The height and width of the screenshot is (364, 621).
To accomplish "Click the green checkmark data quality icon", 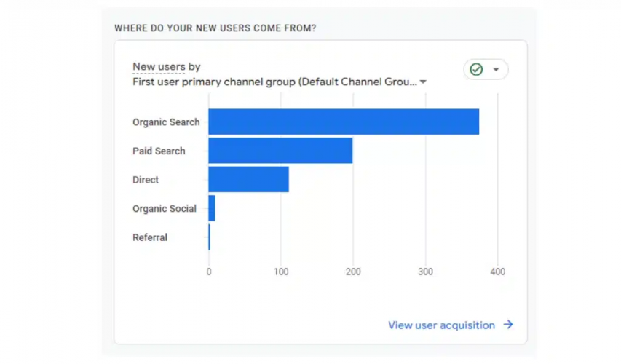I will (477, 69).
